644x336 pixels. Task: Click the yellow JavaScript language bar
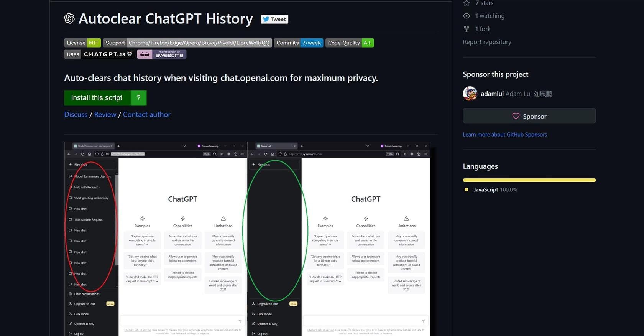coord(529,180)
